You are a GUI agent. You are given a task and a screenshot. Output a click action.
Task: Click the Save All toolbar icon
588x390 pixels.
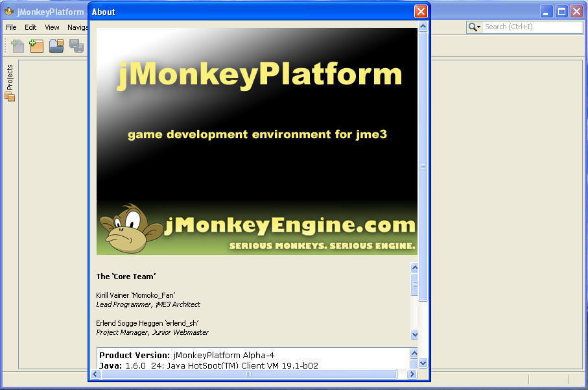pos(76,46)
